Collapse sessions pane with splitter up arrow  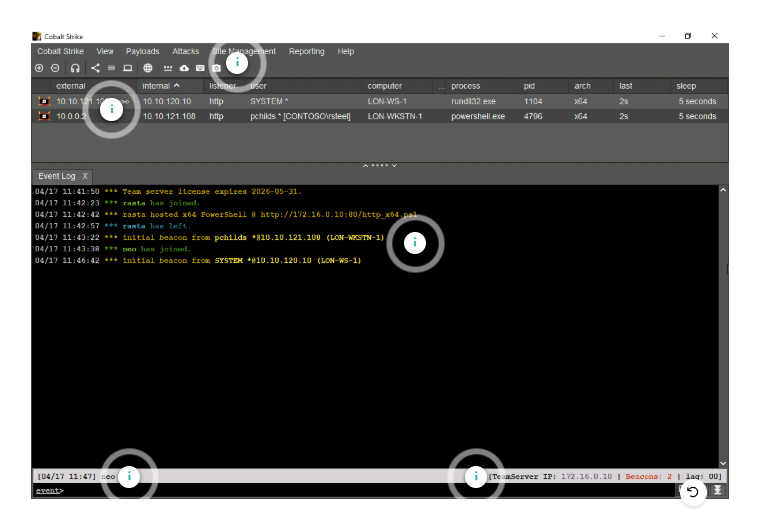click(365, 166)
